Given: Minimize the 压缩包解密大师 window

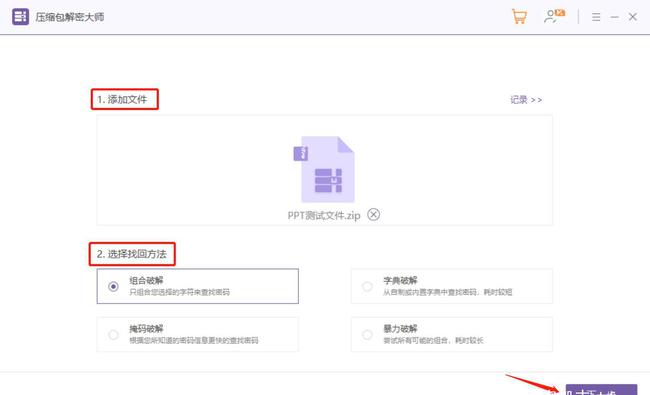Looking at the screenshot, I should point(614,17).
